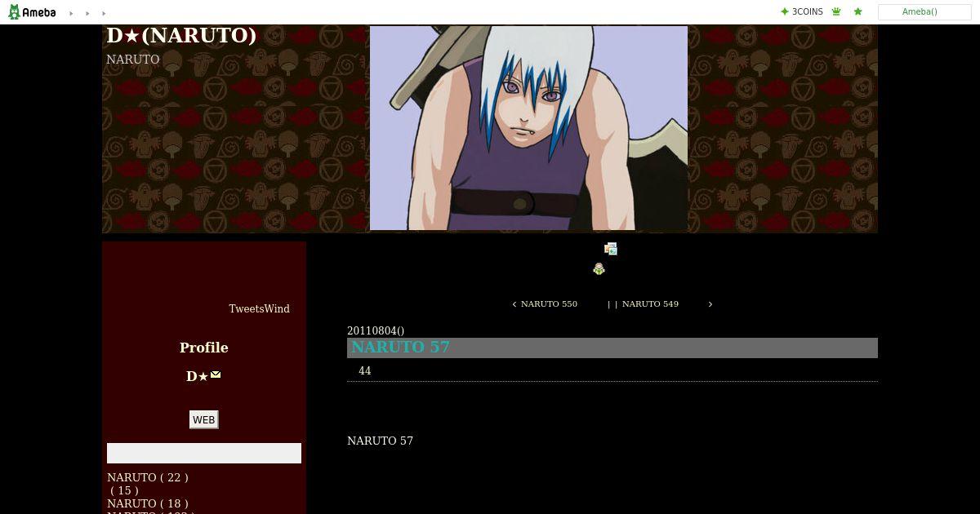Click the small character reader icon
Image resolution: width=980 pixels, height=514 pixels.
tap(599, 269)
